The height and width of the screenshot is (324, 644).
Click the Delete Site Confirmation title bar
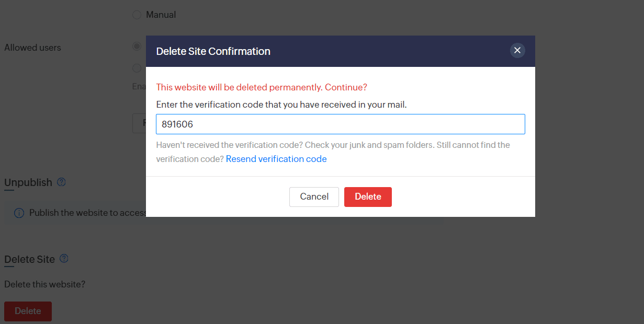pos(314,51)
